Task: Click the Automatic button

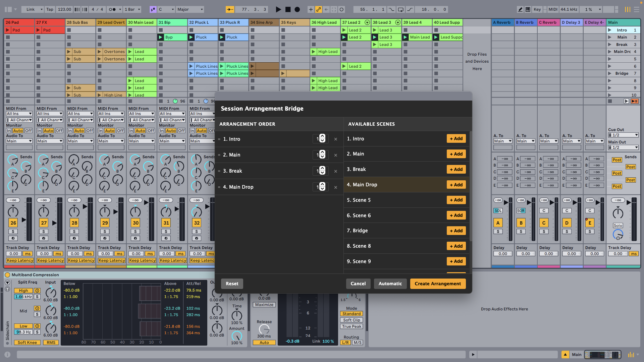Action: [390, 284]
